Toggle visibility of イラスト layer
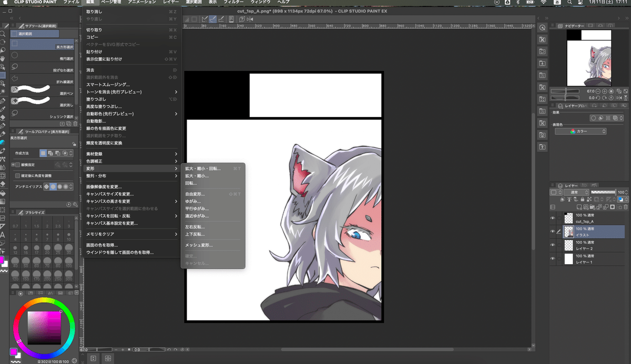Viewport: 631px width, 364px height. click(553, 232)
